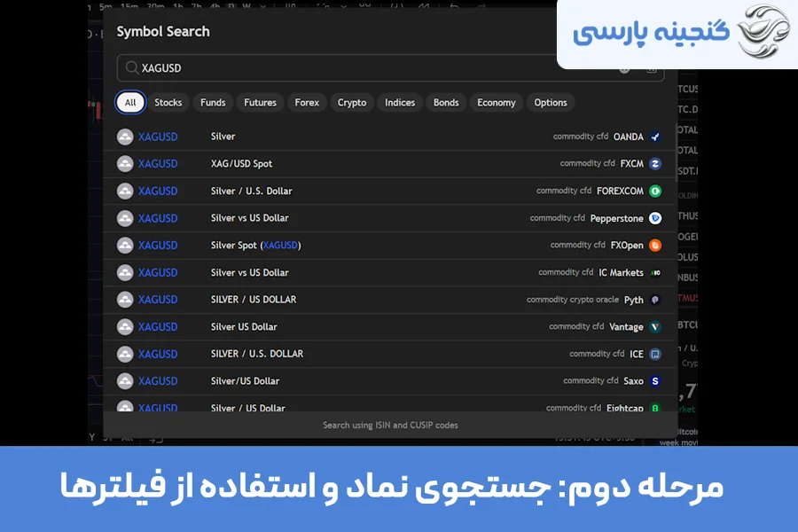Screen dimensions: 798x532
Task: Open the OANDA Silver XAGUSD result
Action: pos(389,137)
